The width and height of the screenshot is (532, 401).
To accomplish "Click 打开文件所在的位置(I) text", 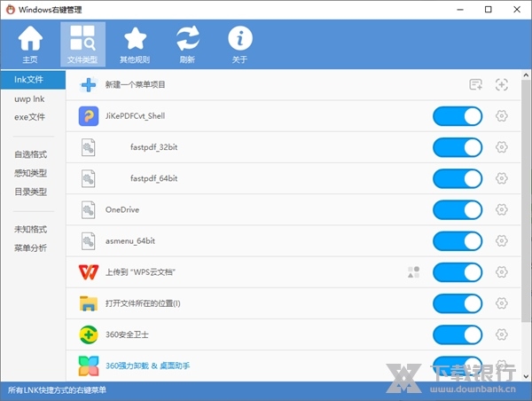I will [143, 303].
